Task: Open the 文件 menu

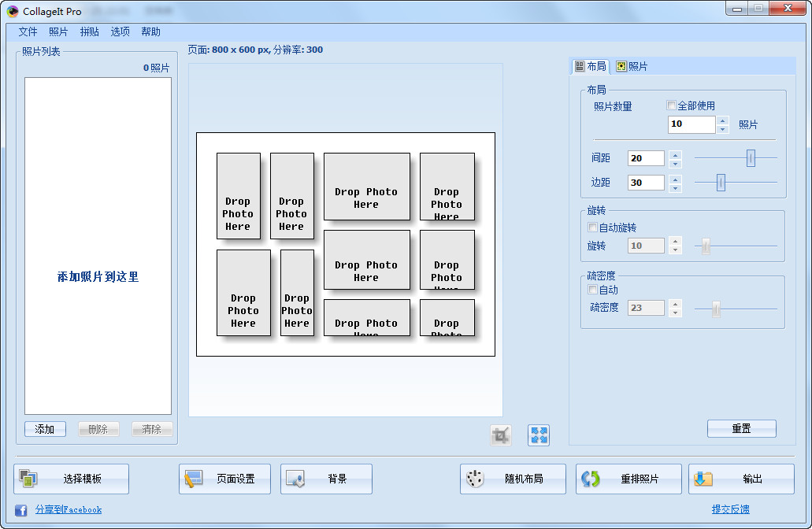Action: click(28, 31)
